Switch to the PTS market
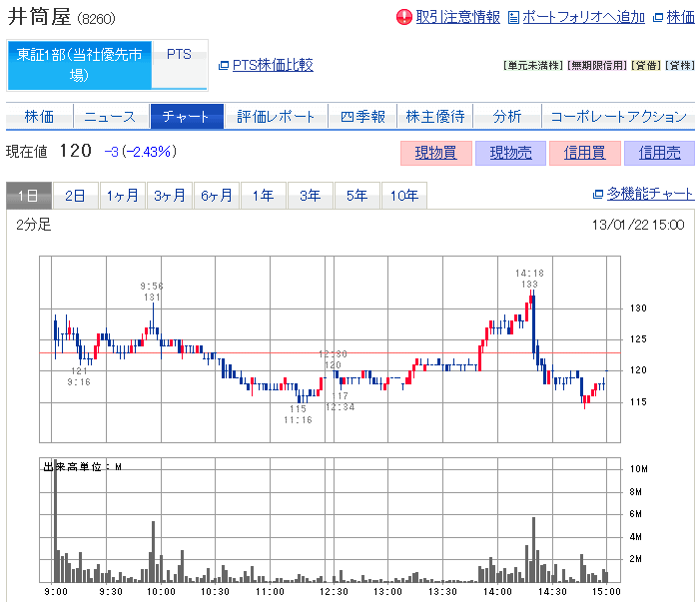This screenshot has height=602, width=700. coord(179,55)
